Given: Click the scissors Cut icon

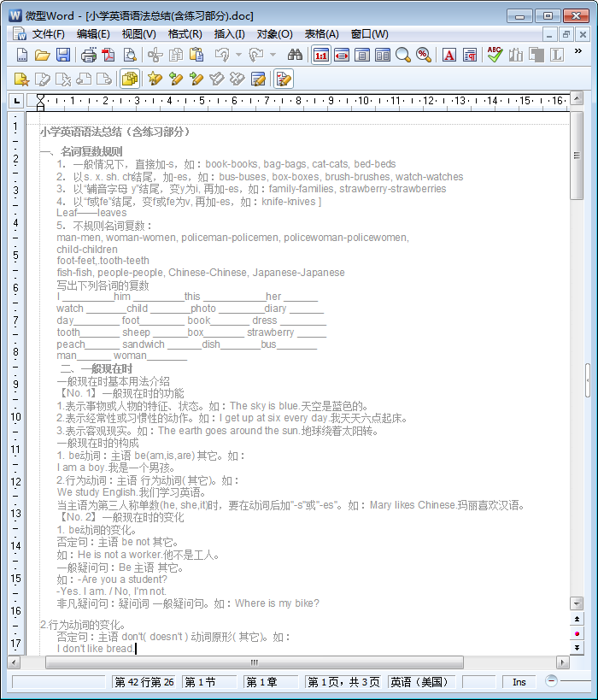Looking at the screenshot, I should pos(155,55).
